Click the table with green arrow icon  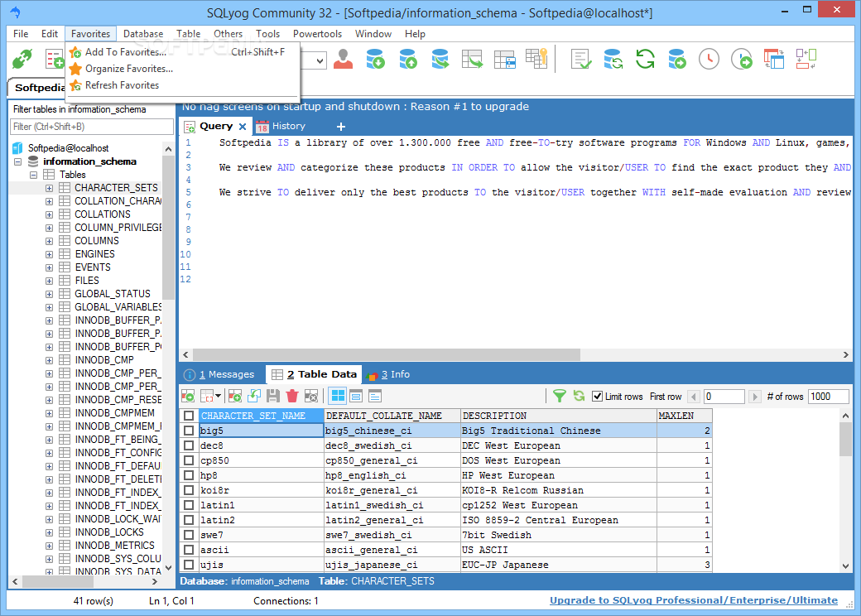472,59
